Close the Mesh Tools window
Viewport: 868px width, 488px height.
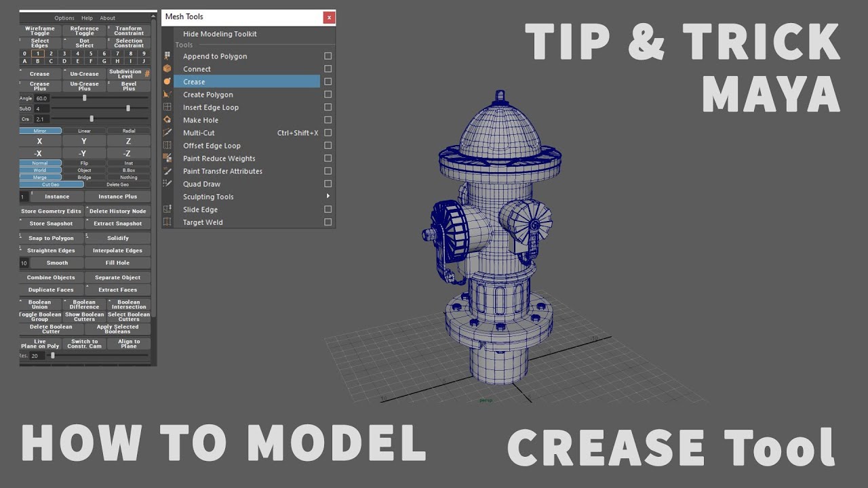pyautogui.click(x=329, y=17)
